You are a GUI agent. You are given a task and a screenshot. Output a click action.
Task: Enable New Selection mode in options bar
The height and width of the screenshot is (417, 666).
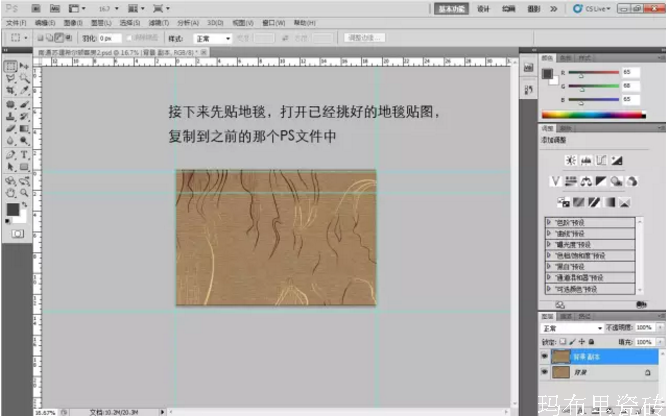click(x=40, y=38)
